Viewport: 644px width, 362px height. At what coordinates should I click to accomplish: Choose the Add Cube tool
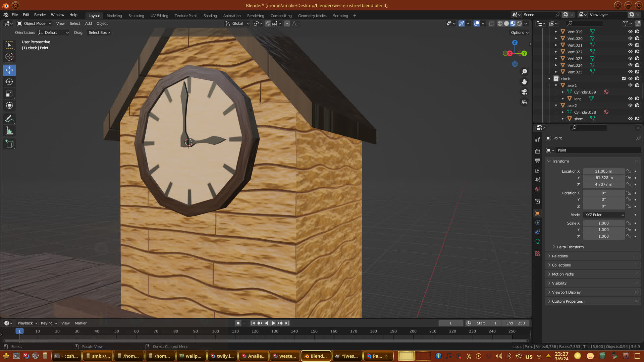click(x=9, y=144)
